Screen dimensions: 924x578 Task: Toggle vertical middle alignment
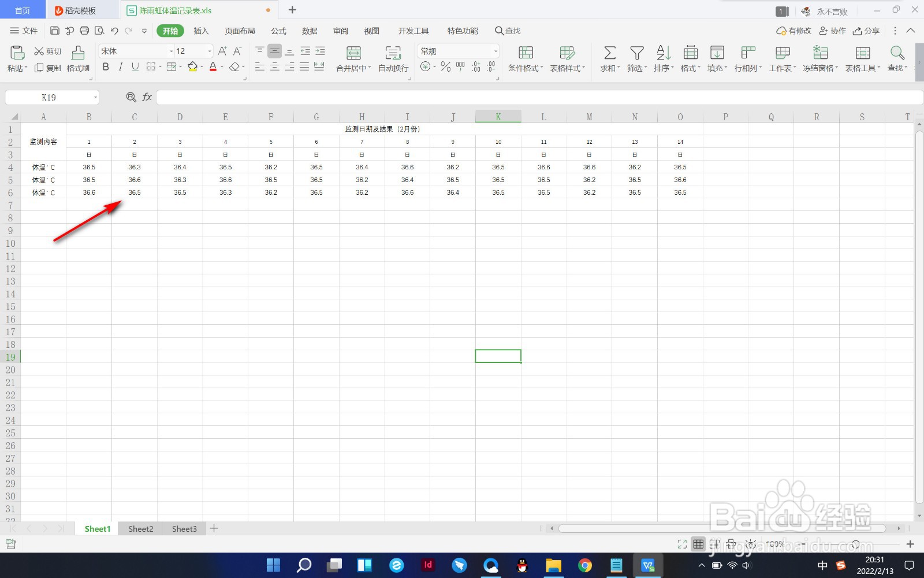(x=275, y=51)
